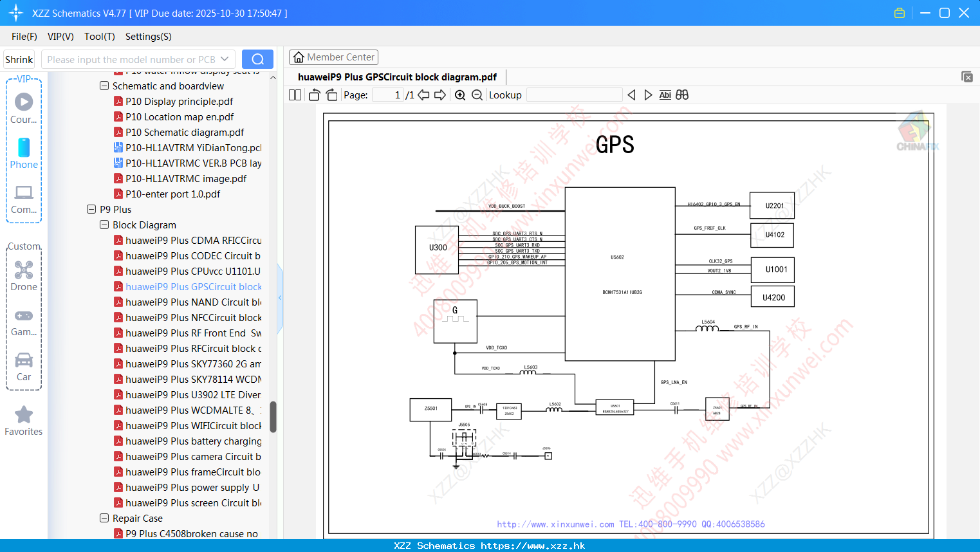Viewport: 980px width, 552px height.
Task: Collapse the P9 Plus tree node
Action: [x=91, y=209]
